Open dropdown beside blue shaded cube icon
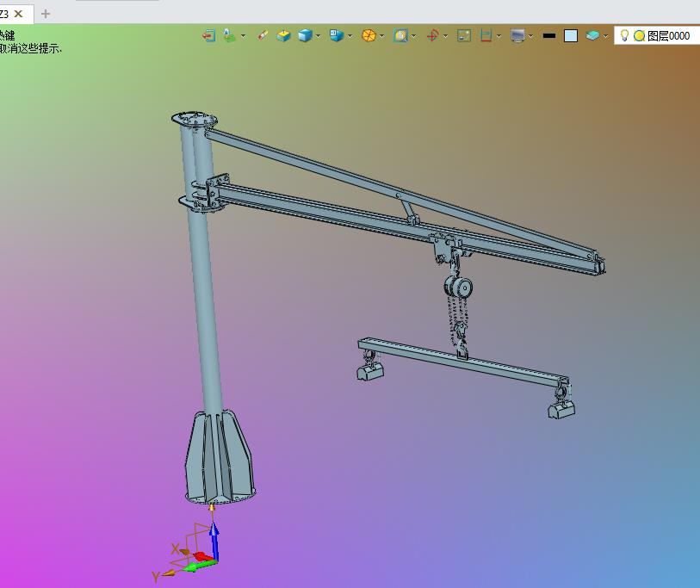 319,35
